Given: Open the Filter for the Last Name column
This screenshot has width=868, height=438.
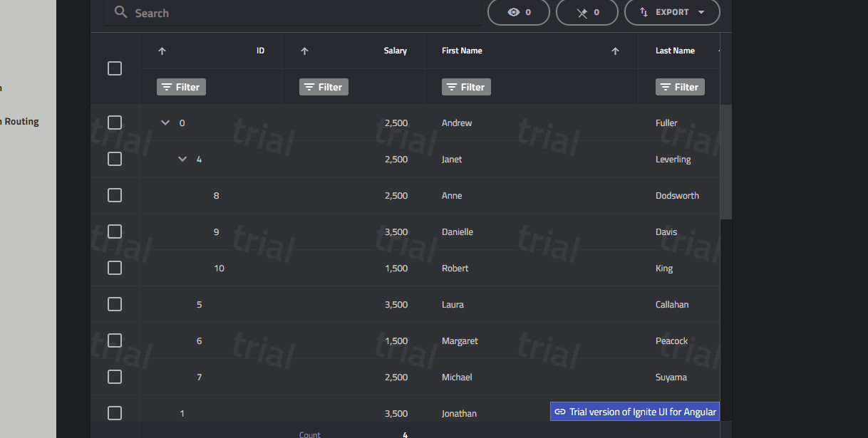Looking at the screenshot, I should 679,86.
